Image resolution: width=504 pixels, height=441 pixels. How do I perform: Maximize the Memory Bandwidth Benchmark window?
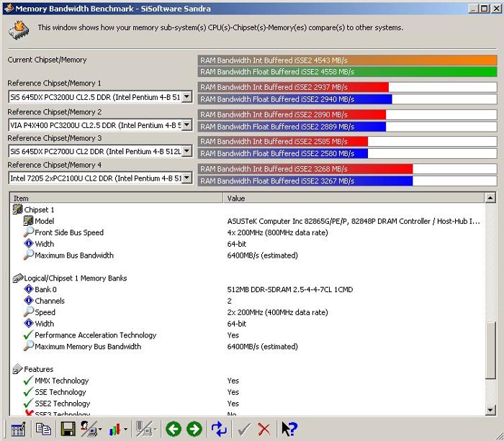pyautogui.click(x=485, y=9)
